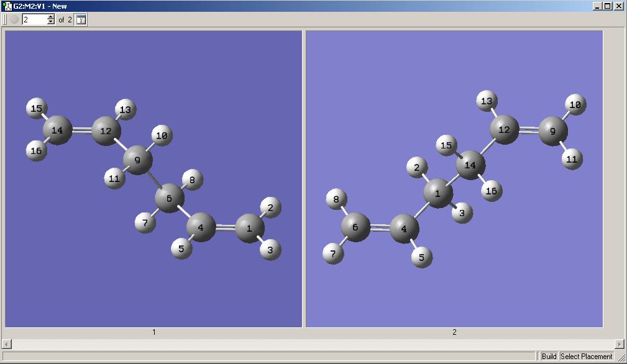This screenshot has height=364, width=627.
Task: Click the left arrow of horizontal scrollbar
Action: click(7, 344)
